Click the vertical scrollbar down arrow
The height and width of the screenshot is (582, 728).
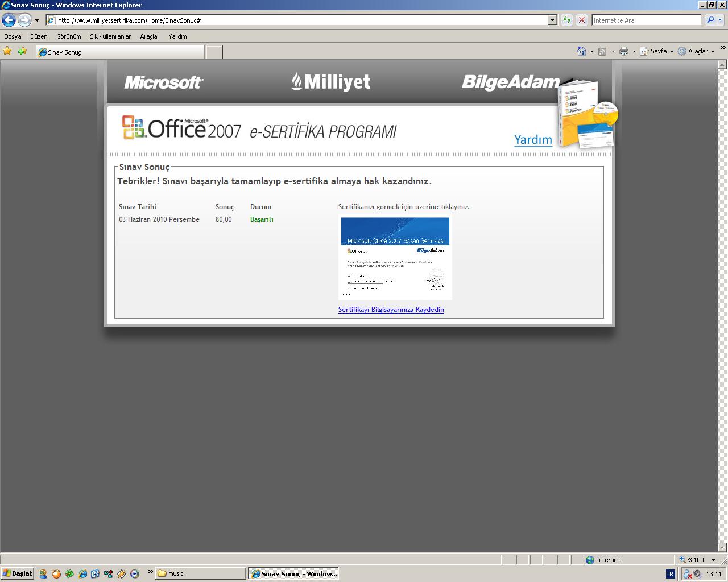click(723, 548)
